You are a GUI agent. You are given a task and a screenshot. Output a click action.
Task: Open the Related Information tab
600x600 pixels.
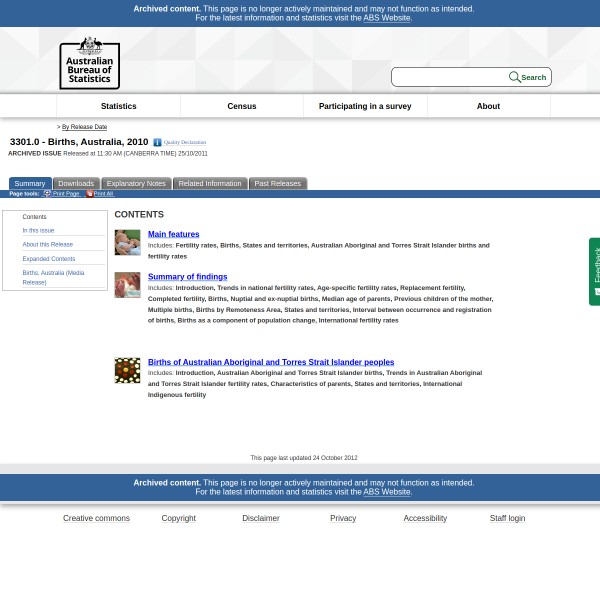click(210, 184)
